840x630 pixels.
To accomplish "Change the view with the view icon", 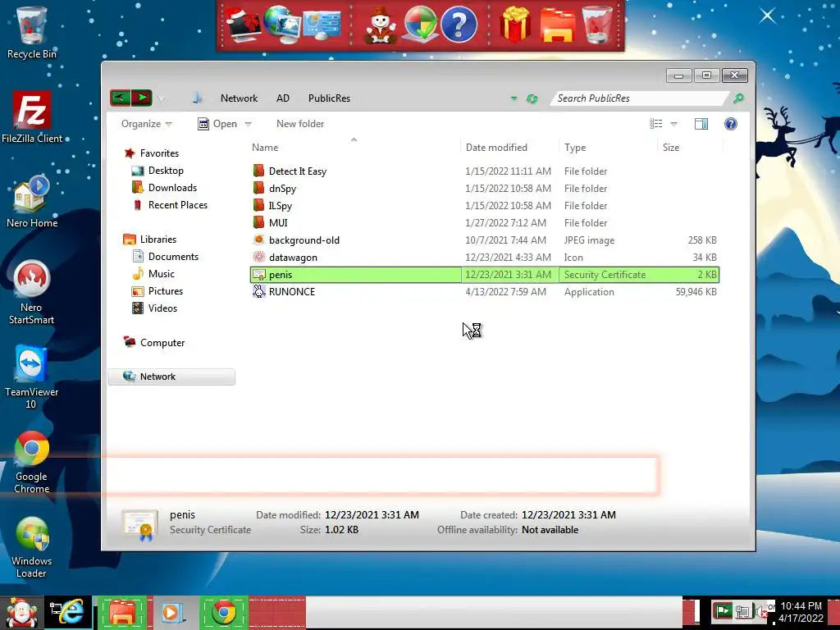I will pos(656,124).
